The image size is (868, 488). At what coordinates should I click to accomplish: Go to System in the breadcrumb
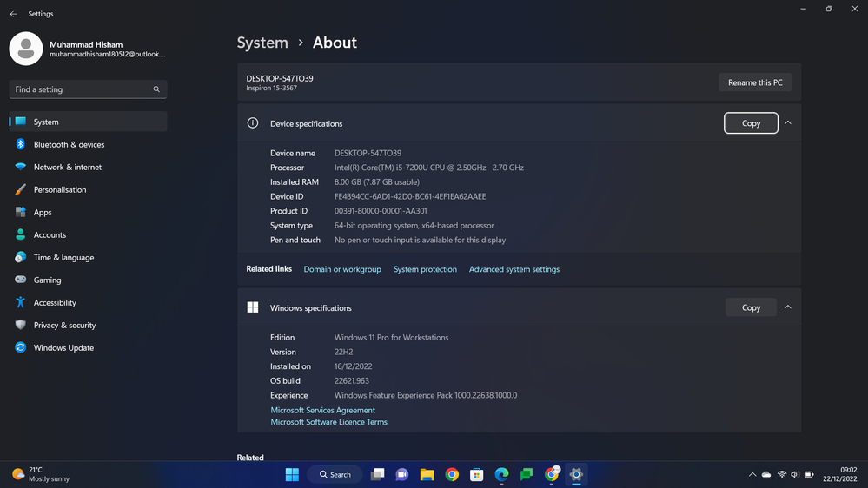[x=262, y=43]
